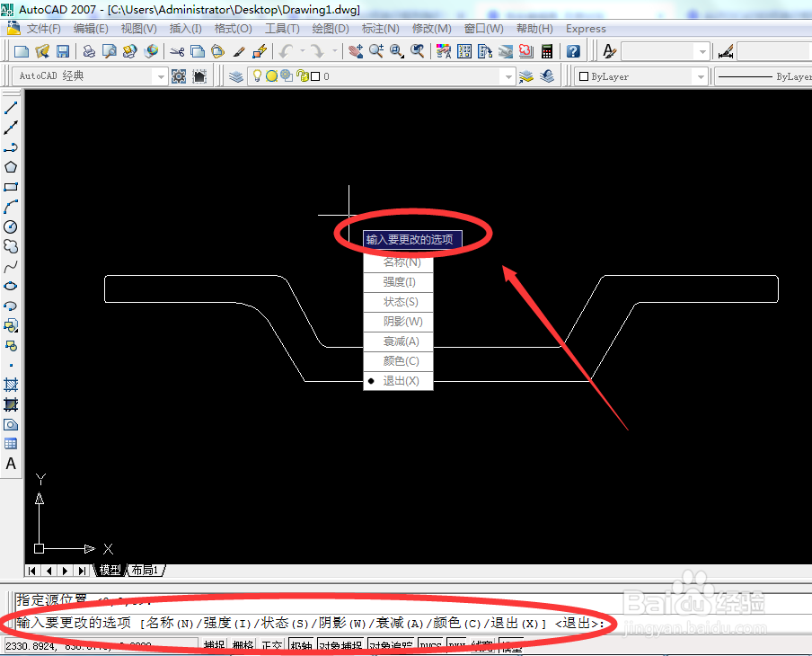Click the Undo arrow icon
The height and width of the screenshot is (656, 812).
point(287,51)
